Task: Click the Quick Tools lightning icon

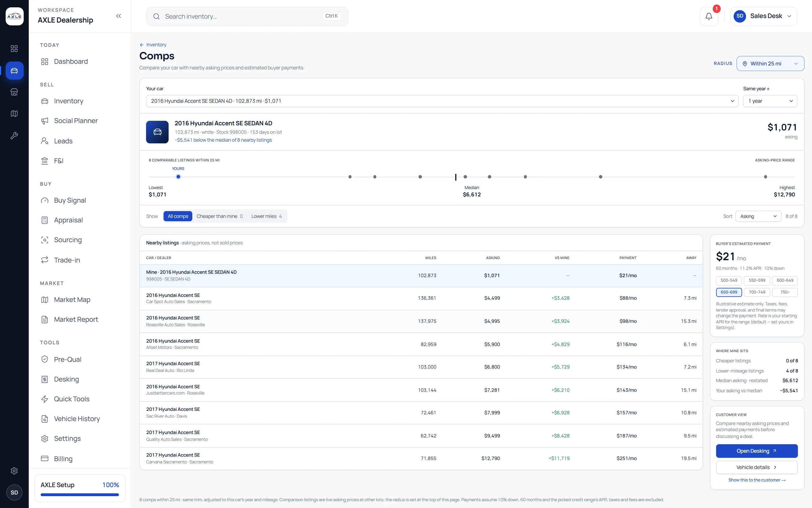Action: click(x=45, y=399)
